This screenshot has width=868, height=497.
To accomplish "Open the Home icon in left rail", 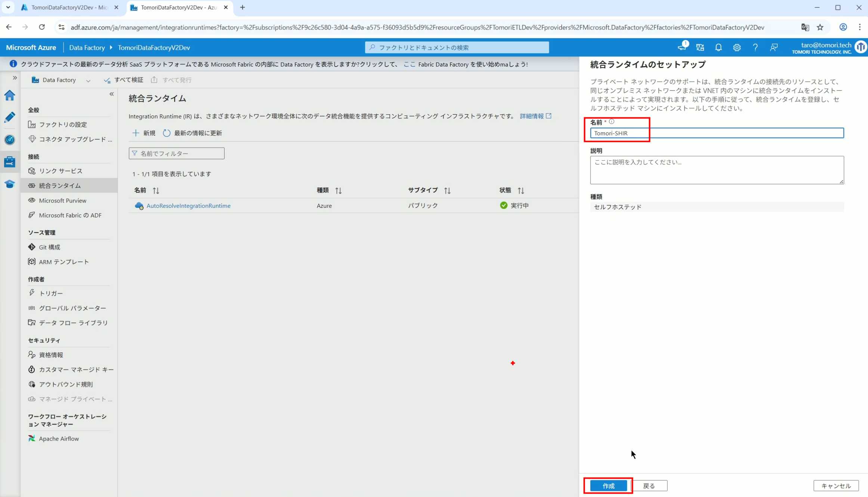I will (x=10, y=95).
